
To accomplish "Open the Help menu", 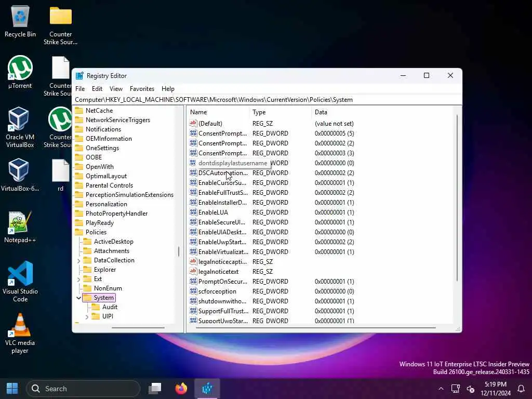I will click(x=168, y=88).
